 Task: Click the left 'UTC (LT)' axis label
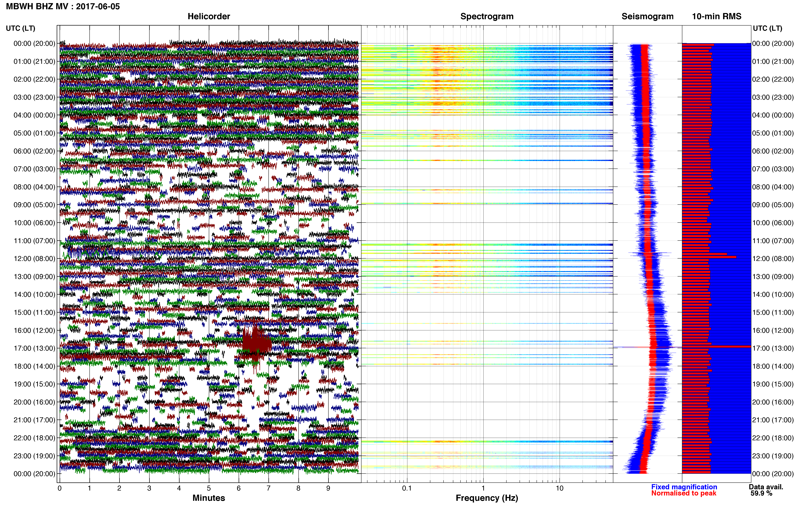[21, 28]
